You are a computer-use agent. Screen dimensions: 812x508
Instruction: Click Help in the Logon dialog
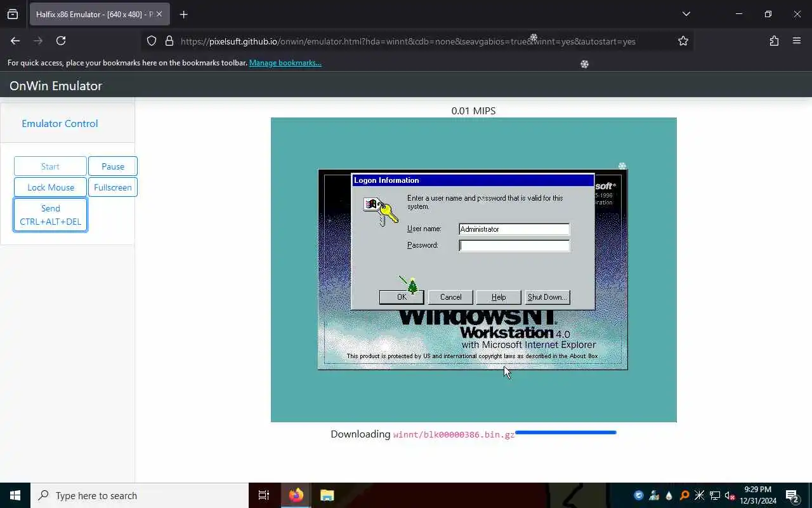499,297
